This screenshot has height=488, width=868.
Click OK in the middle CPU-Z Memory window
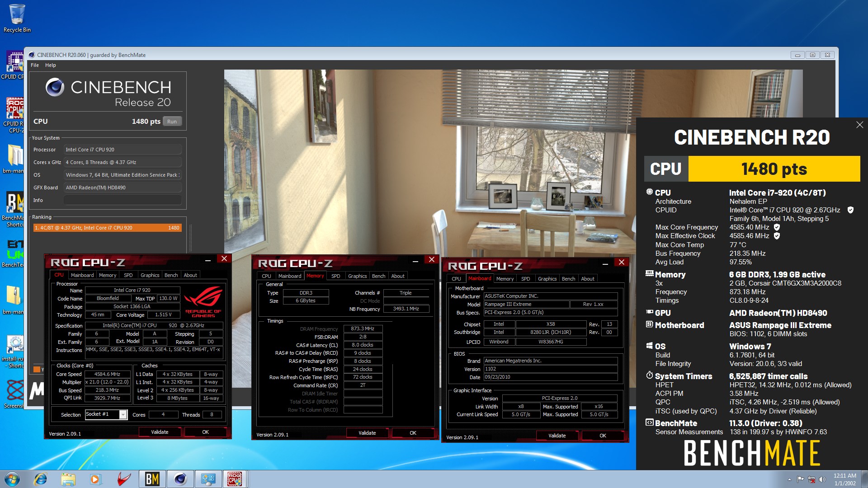tap(413, 433)
